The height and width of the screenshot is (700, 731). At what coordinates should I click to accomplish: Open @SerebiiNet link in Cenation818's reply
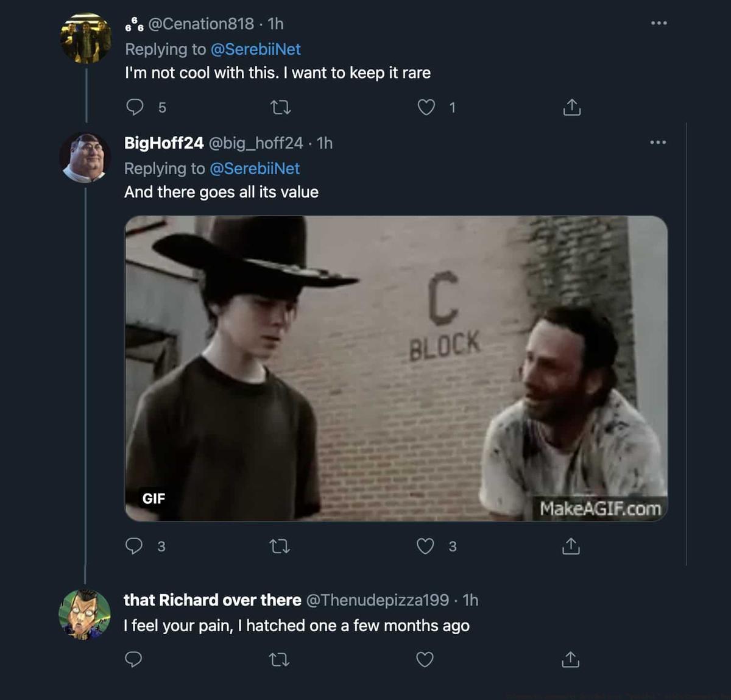[x=255, y=49]
